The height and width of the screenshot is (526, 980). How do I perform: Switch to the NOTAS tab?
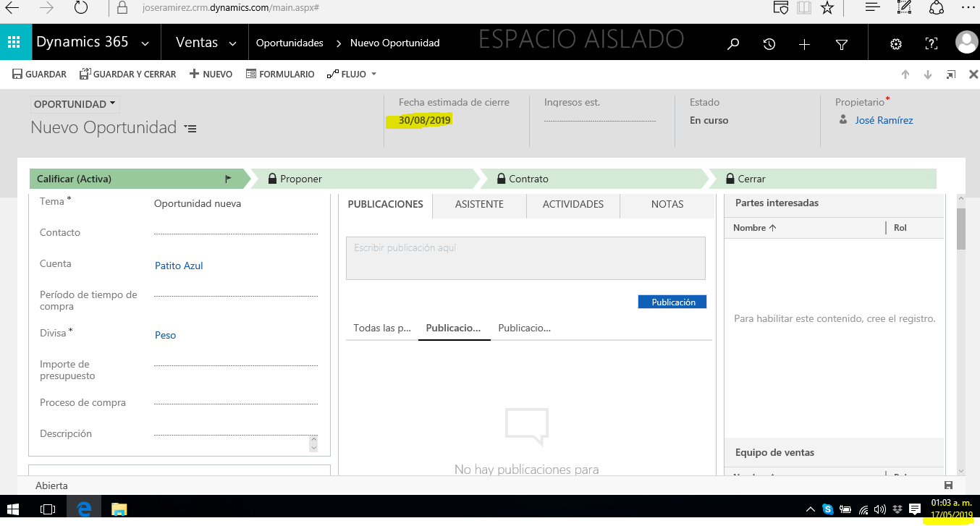click(x=667, y=204)
